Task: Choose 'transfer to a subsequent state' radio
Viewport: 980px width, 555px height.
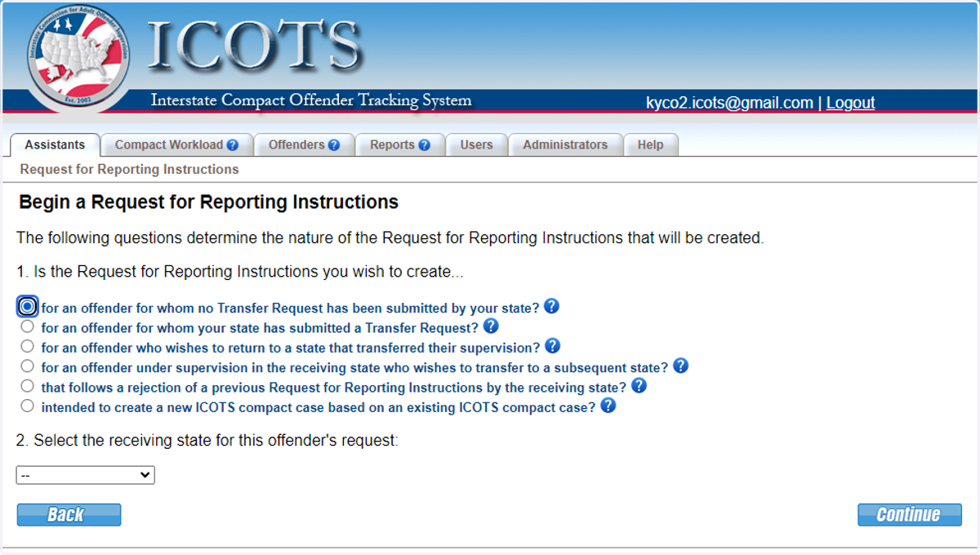Action: pyautogui.click(x=28, y=366)
